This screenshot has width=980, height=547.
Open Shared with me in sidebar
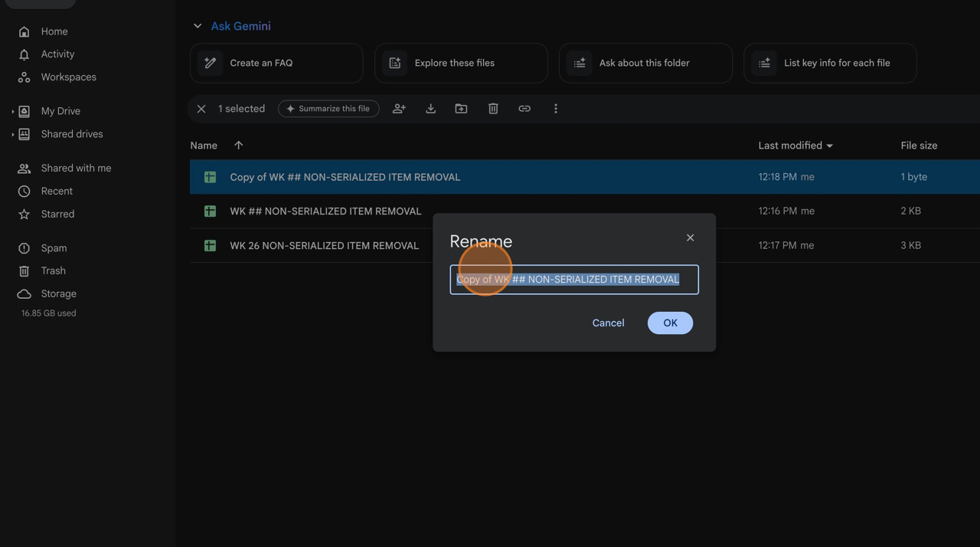[x=76, y=168]
